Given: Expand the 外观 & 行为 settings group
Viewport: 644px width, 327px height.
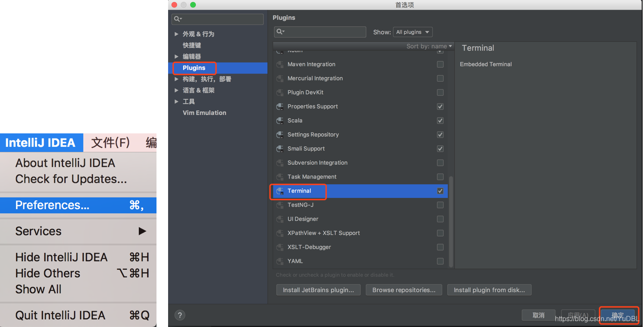Looking at the screenshot, I should pos(176,34).
